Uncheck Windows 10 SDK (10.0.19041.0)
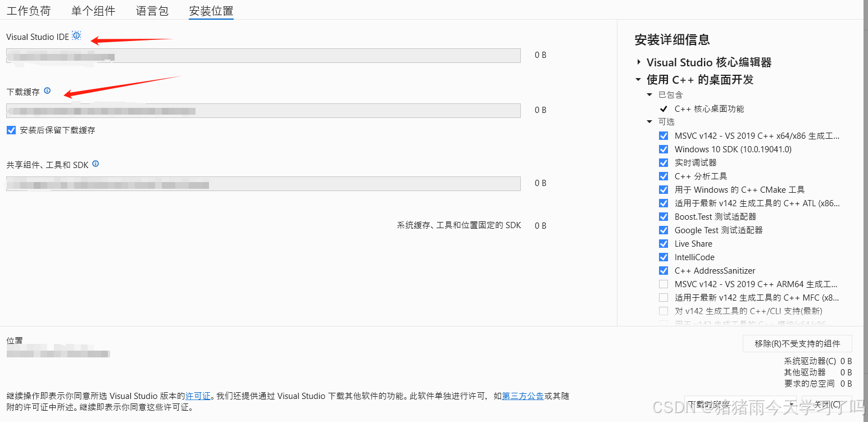The width and height of the screenshot is (868, 422). [664, 149]
